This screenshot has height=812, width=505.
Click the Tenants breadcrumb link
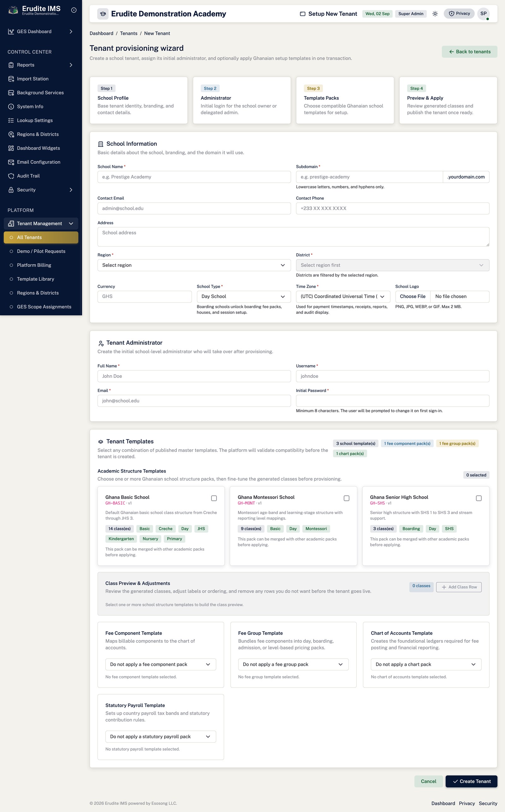[128, 33]
